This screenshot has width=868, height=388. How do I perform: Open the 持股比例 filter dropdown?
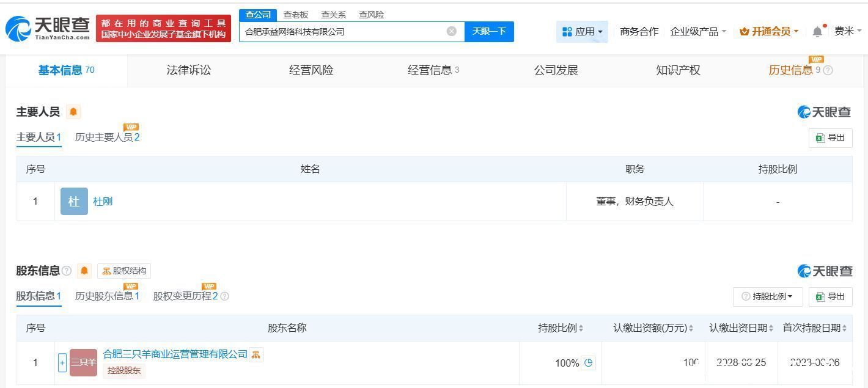(768, 296)
